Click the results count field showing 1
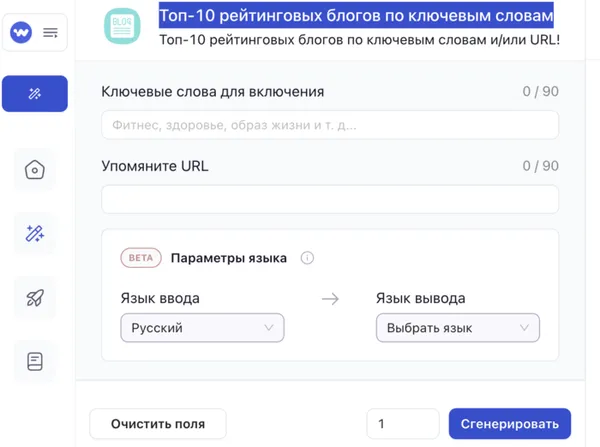The width and height of the screenshot is (600, 447). pyautogui.click(x=402, y=424)
